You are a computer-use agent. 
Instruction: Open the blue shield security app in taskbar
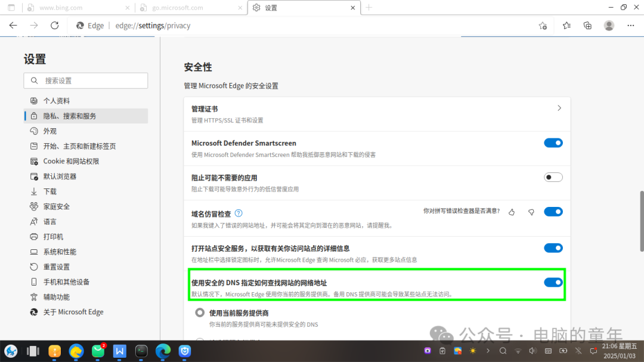(x=185, y=351)
